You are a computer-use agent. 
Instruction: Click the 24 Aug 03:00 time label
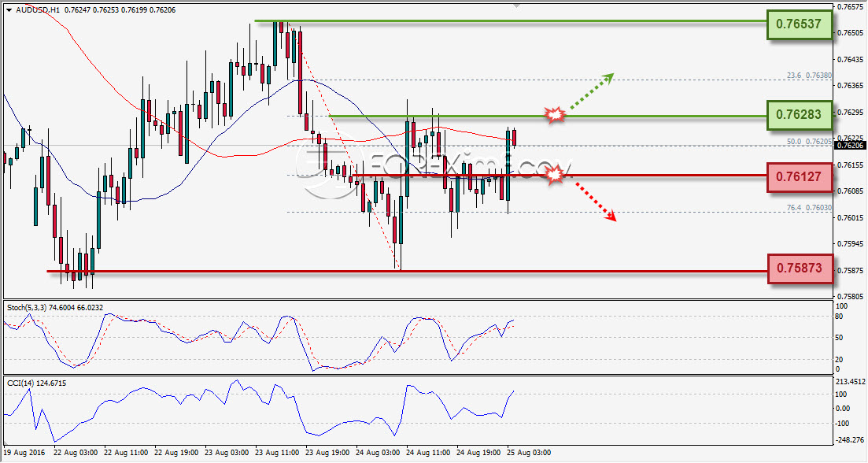click(378, 453)
